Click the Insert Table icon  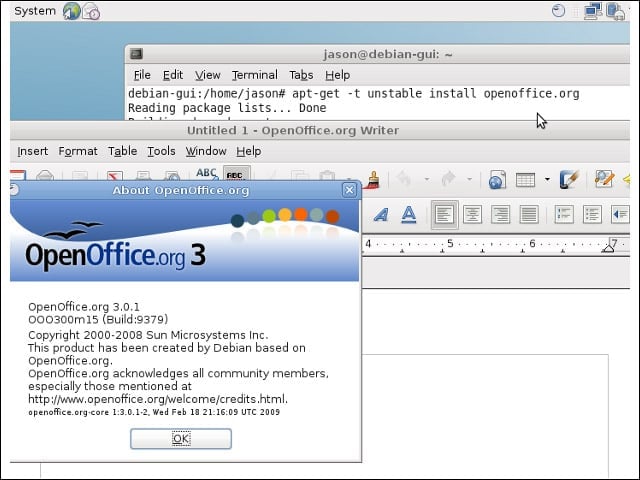(x=525, y=180)
